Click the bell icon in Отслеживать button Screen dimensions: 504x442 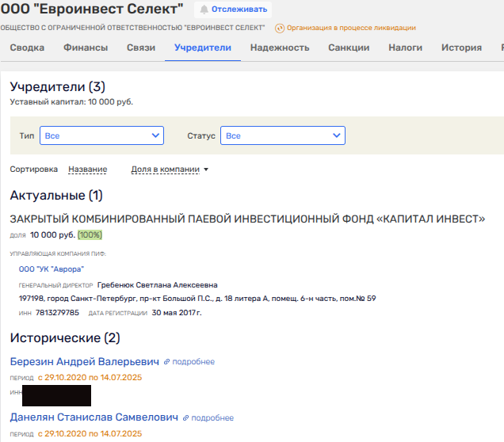pyautogui.click(x=204, y=10)
